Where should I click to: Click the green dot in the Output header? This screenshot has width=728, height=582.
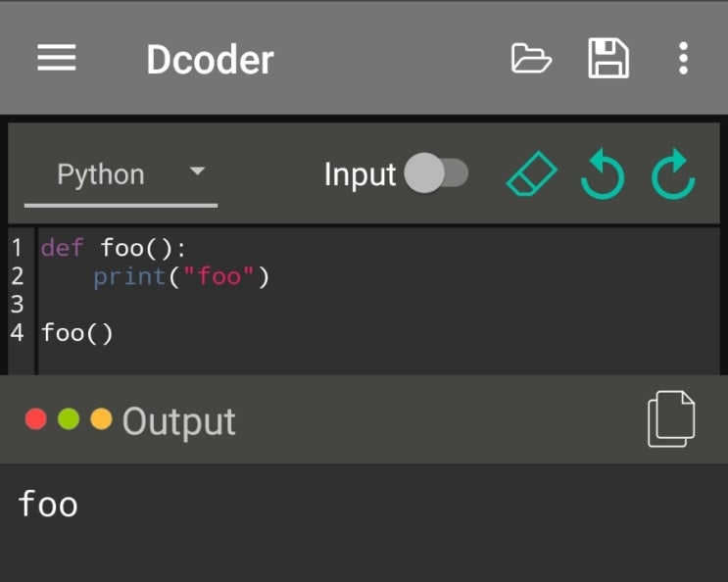click(69, 419)
